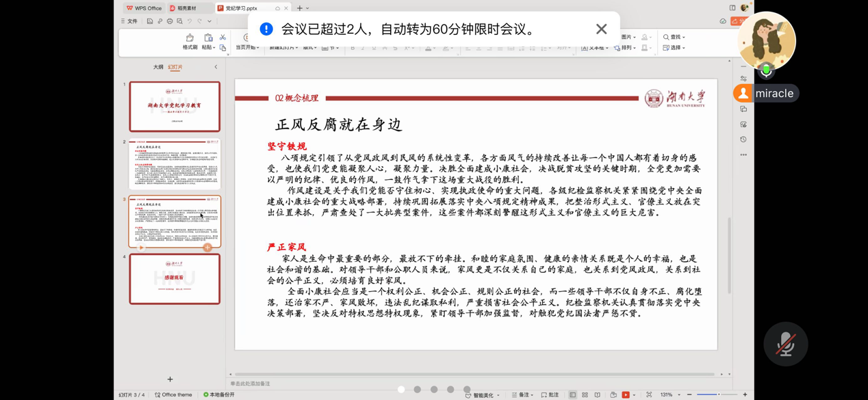The height and width of the screenshot is (400, 868).
Task: Dismiss the meeting time limit notification
Action: tap(601, 29)
